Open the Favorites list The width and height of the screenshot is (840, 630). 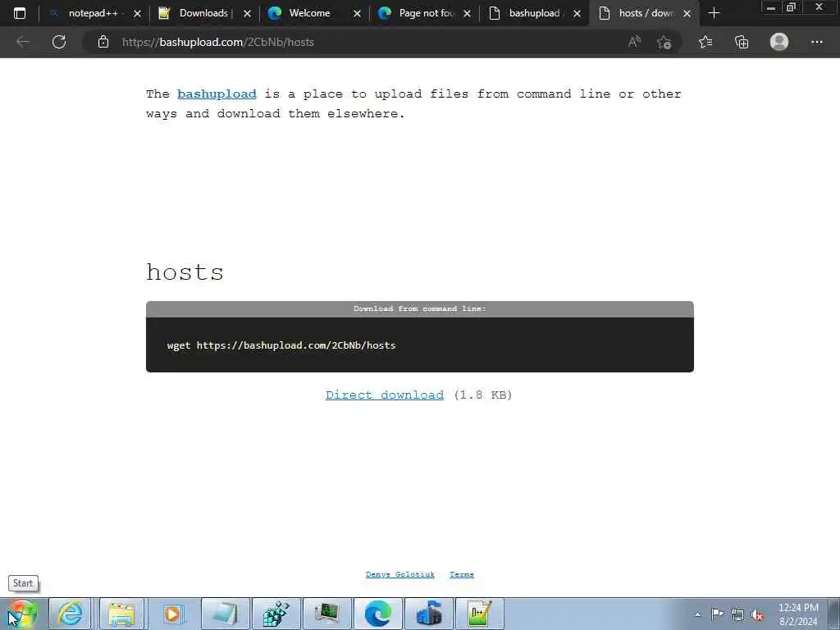tap(705, 42)
